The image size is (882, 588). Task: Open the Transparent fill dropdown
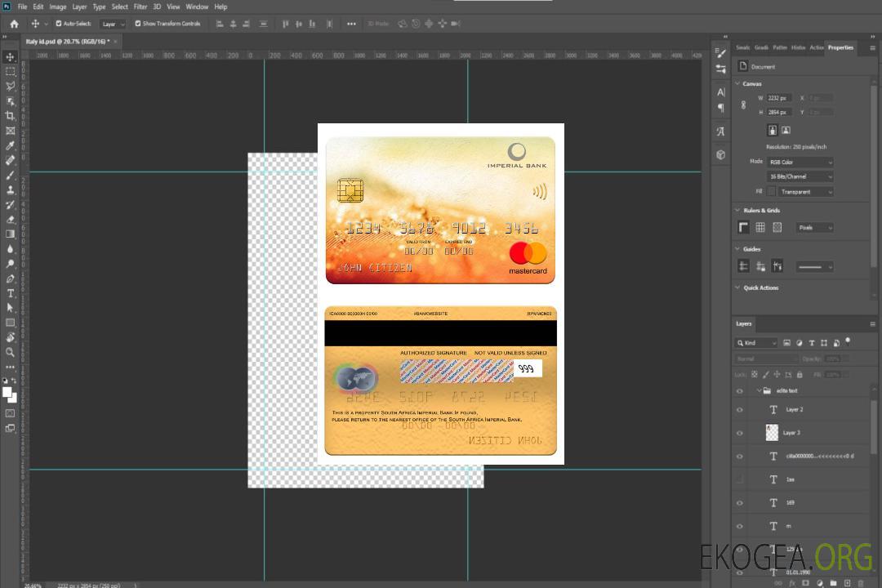point(805,192)
